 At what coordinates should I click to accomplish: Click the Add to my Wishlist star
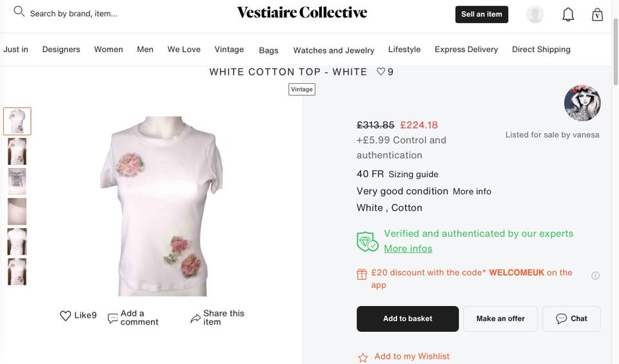363,358
